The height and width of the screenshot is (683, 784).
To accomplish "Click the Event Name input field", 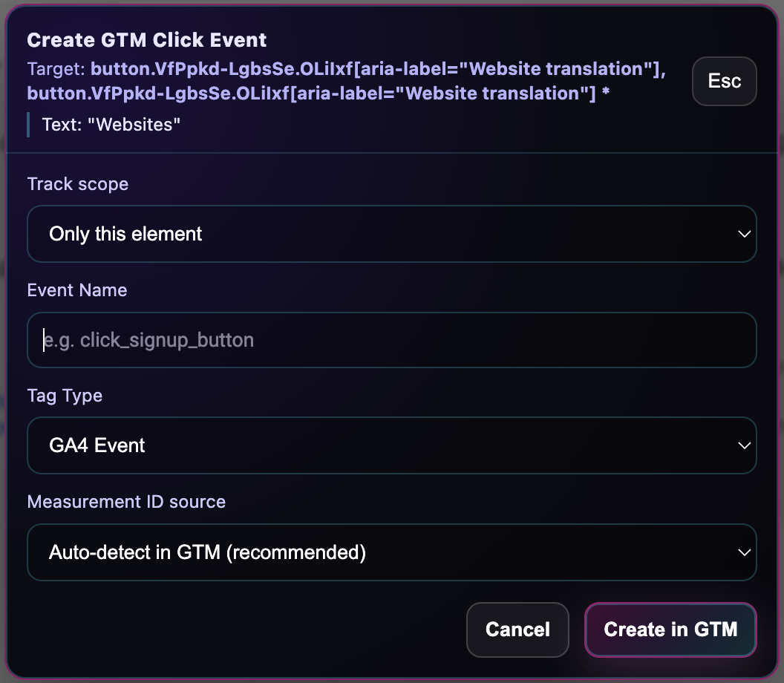I will [392, 339].
